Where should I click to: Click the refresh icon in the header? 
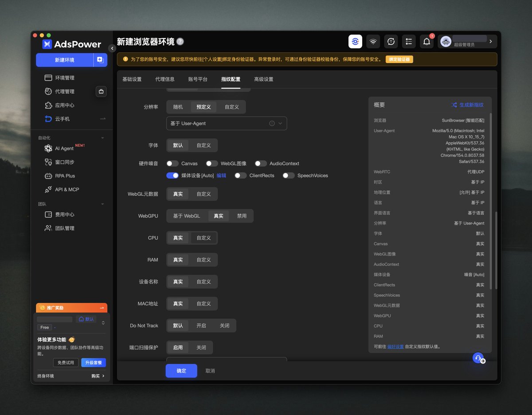click(391, 42)
